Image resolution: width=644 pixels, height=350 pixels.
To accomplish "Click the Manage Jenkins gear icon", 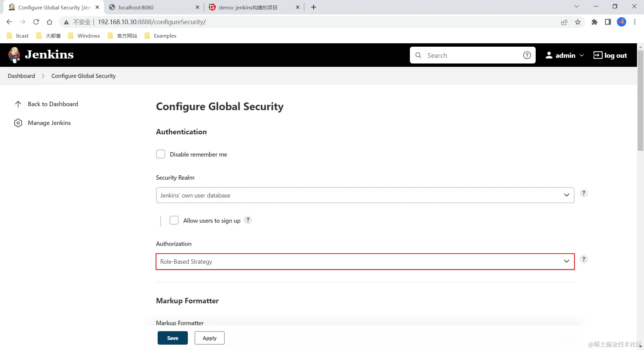I will [x=18, y=123].
